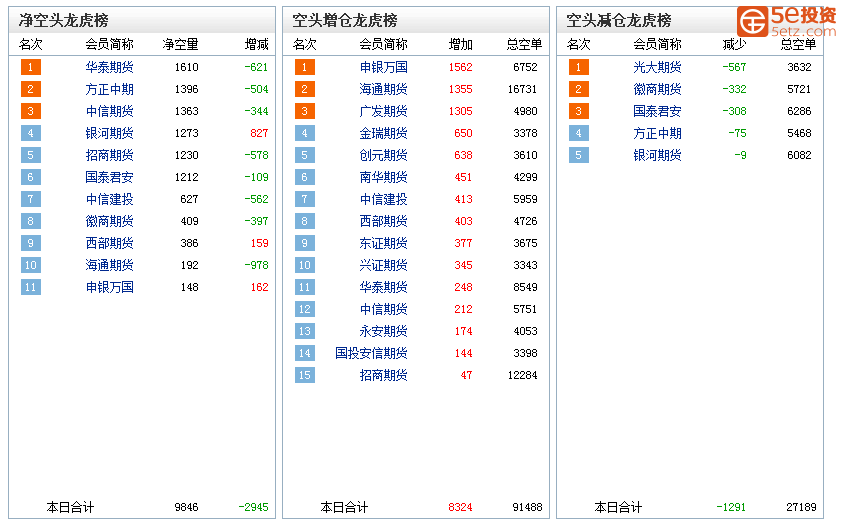Click rank 15 badge in 空头增仓龙虎榜

(x=305, y=376)
